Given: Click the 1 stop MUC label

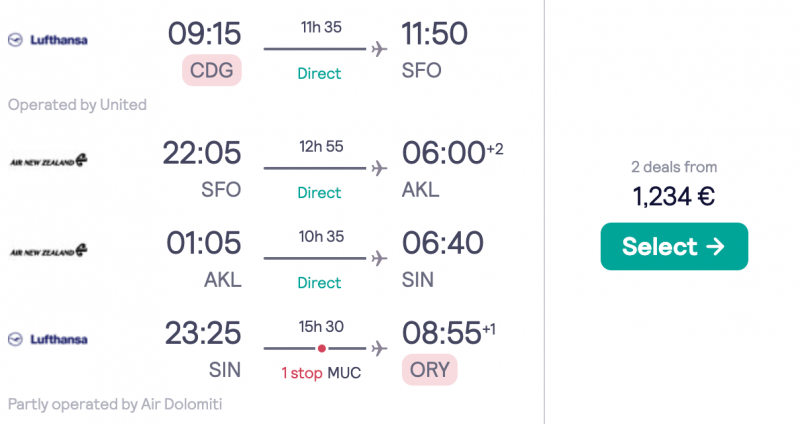Looking at the screenshot, I should click(x=321, y=373).
